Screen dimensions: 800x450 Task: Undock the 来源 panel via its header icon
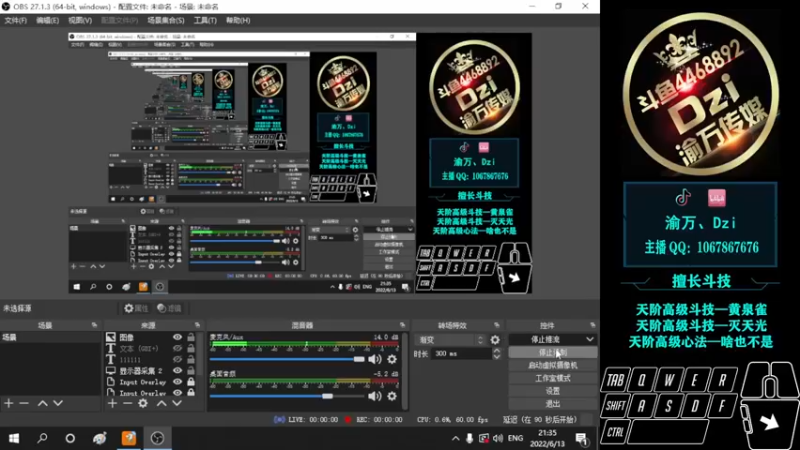(x=197, y=325)
